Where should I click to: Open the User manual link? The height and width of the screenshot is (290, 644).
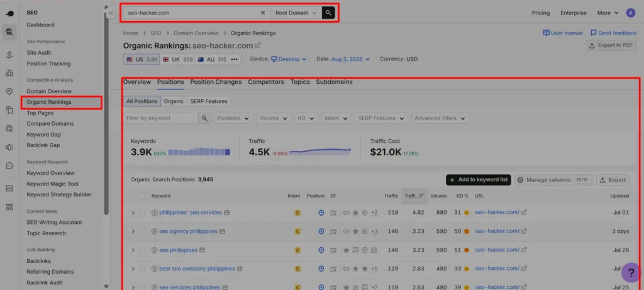coord(563,33)
